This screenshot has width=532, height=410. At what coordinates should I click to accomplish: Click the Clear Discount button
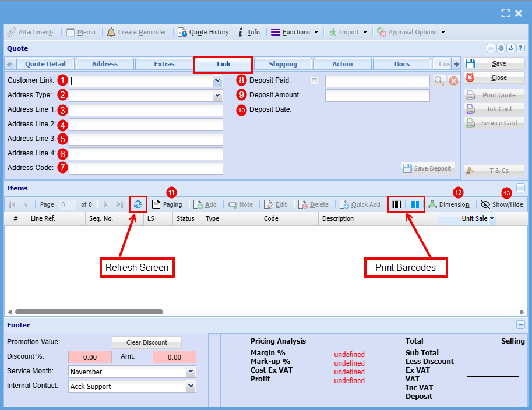[x=147, y=342]
